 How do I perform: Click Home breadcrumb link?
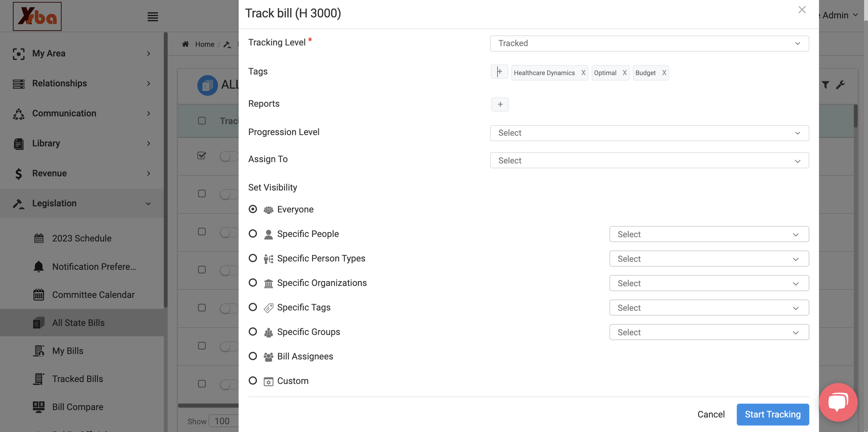(x=204, y=44)
